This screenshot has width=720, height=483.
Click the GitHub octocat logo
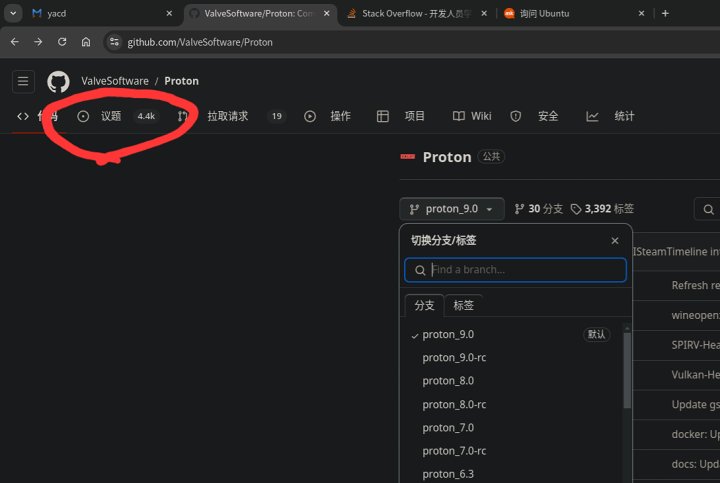point(59,81)
